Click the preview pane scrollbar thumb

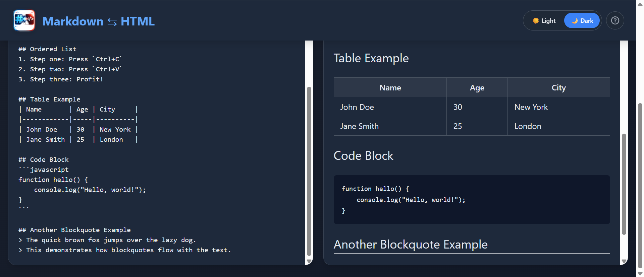click(624, 184)
